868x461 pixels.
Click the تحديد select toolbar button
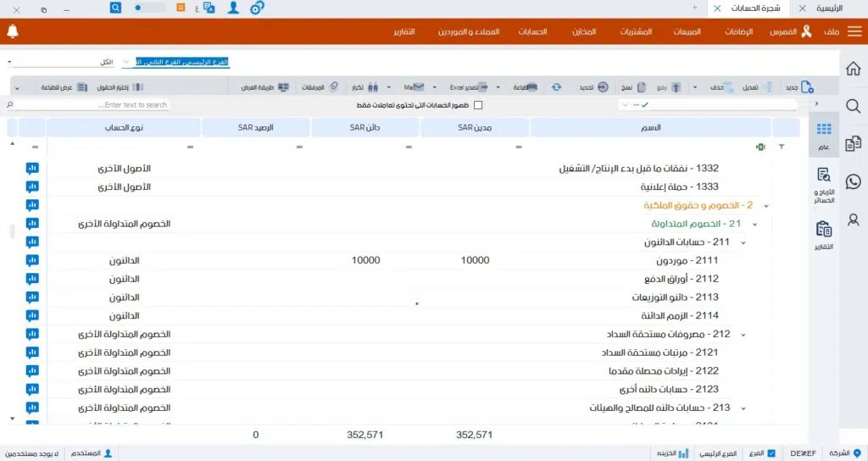(x=594, y=87)
